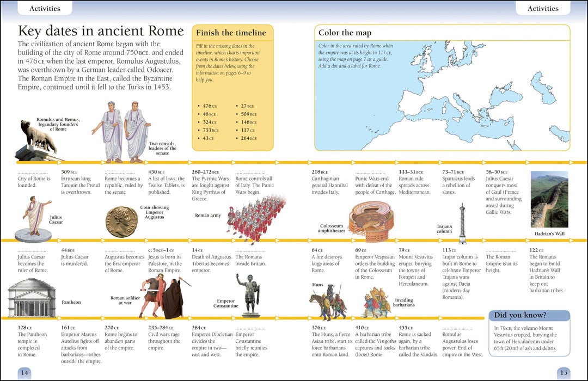
Task: Click the blank date above City of Rome is founded
Action: 33,173
